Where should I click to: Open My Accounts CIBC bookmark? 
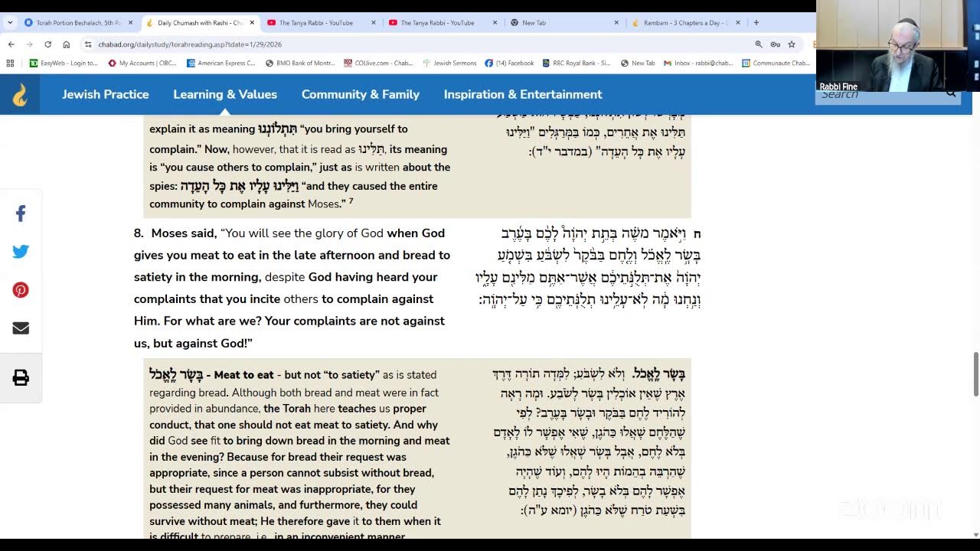pyautogui.click(x=143, y=63)
